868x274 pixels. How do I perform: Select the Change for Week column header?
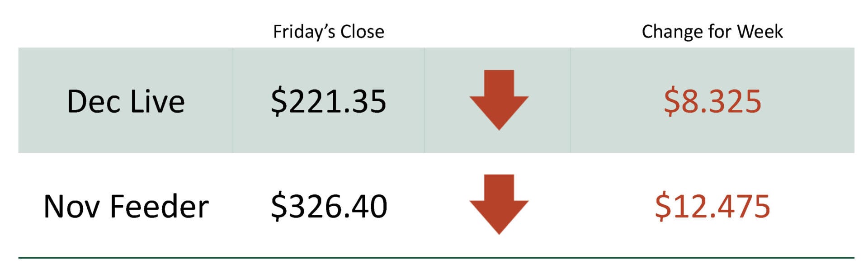point(712,32)
